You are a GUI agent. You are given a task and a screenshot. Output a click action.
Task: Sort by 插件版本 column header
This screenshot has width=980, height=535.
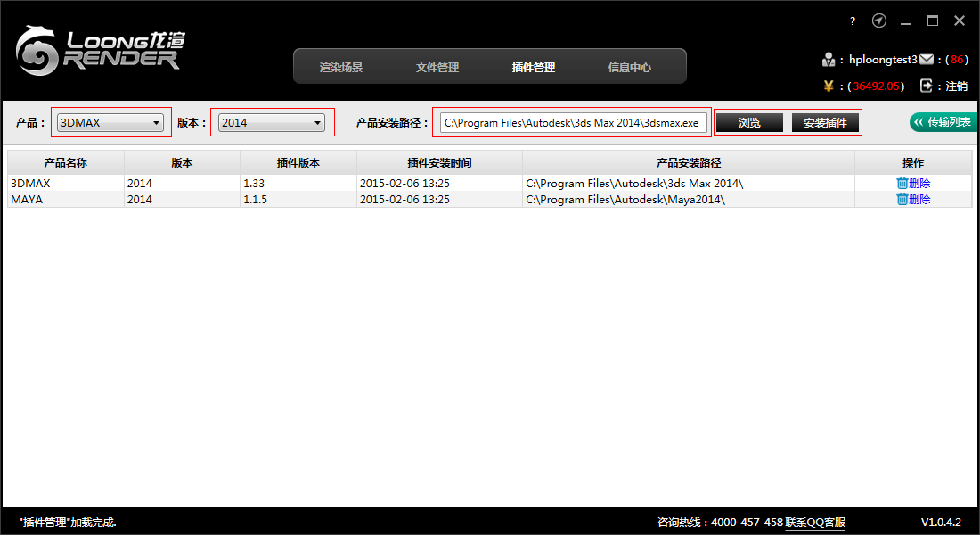click(x=298, y=162)
